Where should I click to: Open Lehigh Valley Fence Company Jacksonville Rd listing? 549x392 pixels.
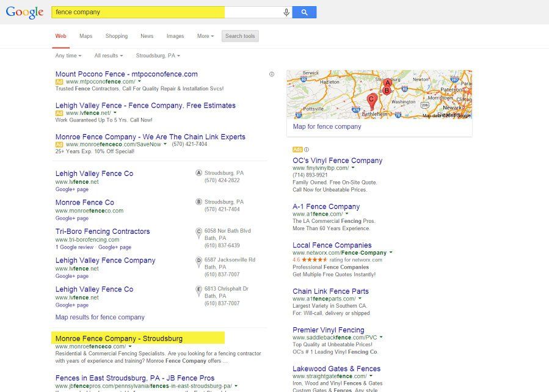pyautogui.click(x=106, y=260)
